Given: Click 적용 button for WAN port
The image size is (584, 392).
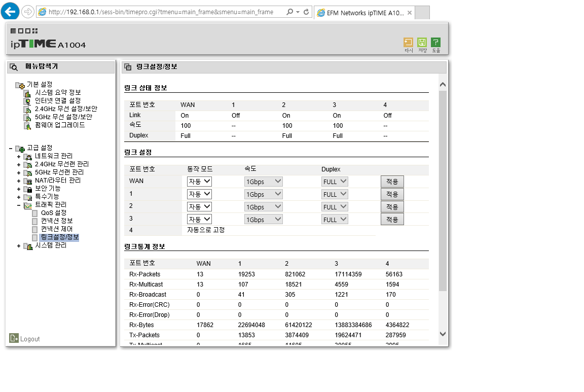Looking at the screenshot, I should tap(392, 182).
